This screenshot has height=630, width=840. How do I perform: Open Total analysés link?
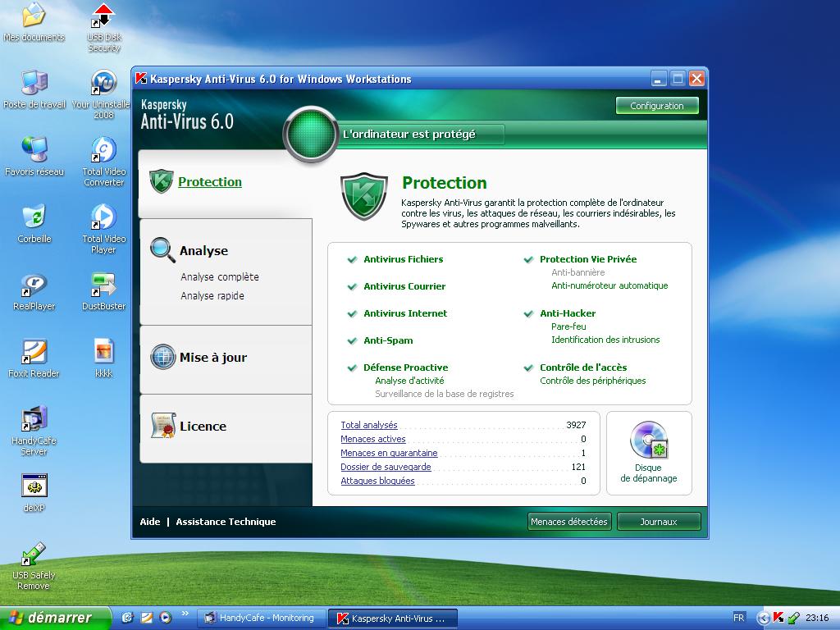(369, 425)
